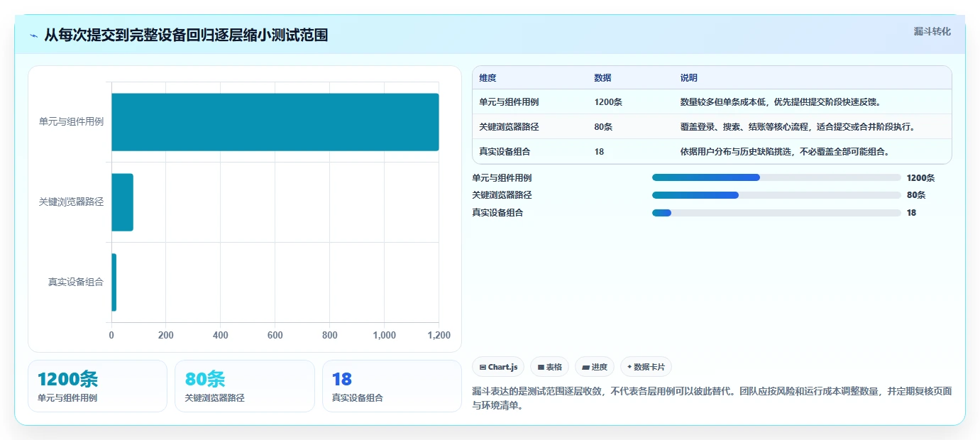
Task: Click the card title 从每次提交到完整设备回归
Action: pyautogui.click(x=186, y=35)
